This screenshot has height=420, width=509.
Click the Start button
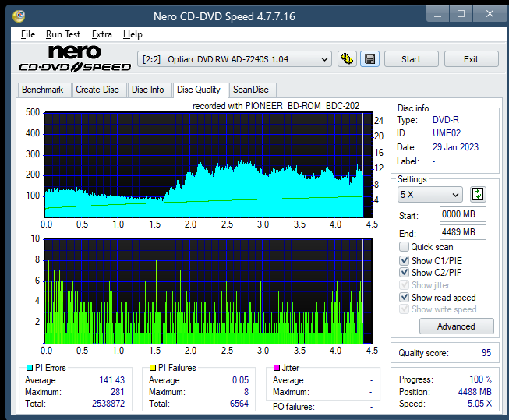click(x=412, y=59)
